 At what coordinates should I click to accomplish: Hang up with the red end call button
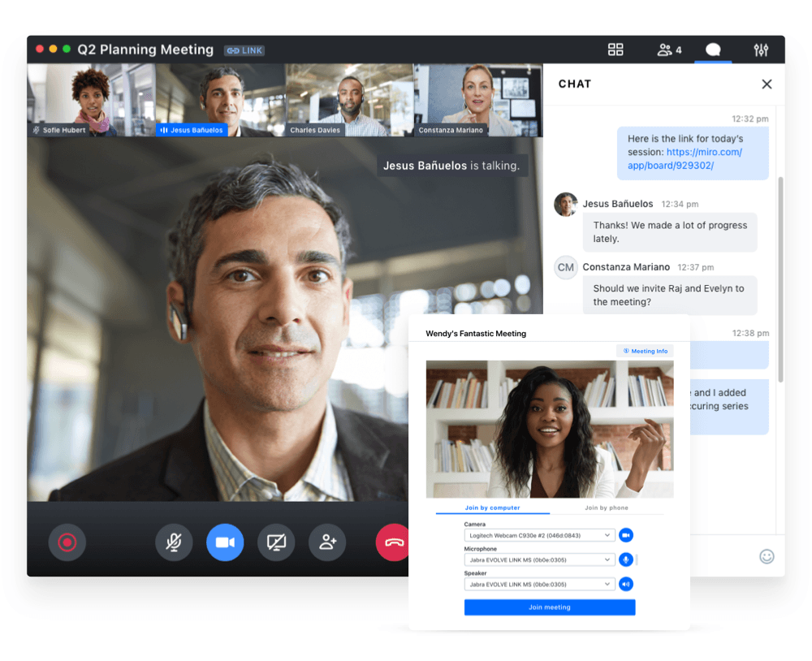point(394,542)
